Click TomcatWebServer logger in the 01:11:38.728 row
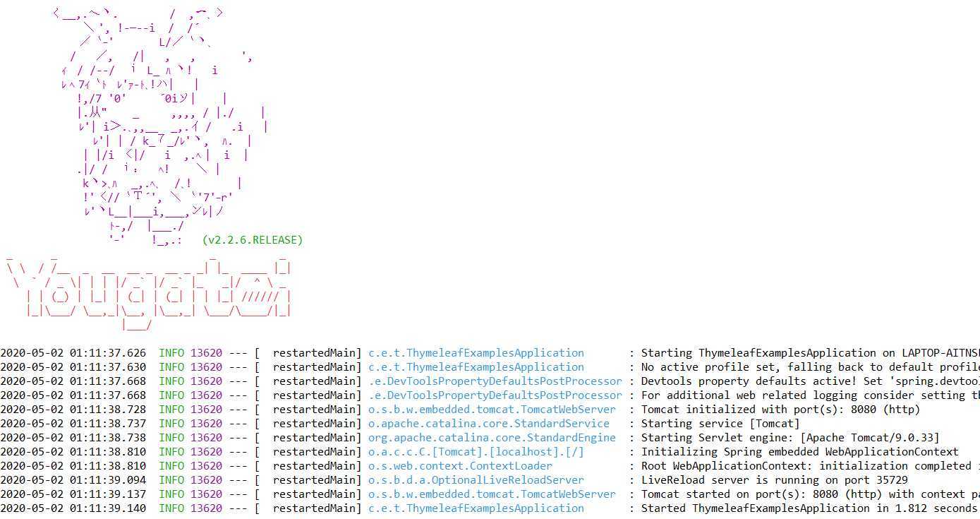This screenshot has height=519, width=980. [x=492, y=410]
